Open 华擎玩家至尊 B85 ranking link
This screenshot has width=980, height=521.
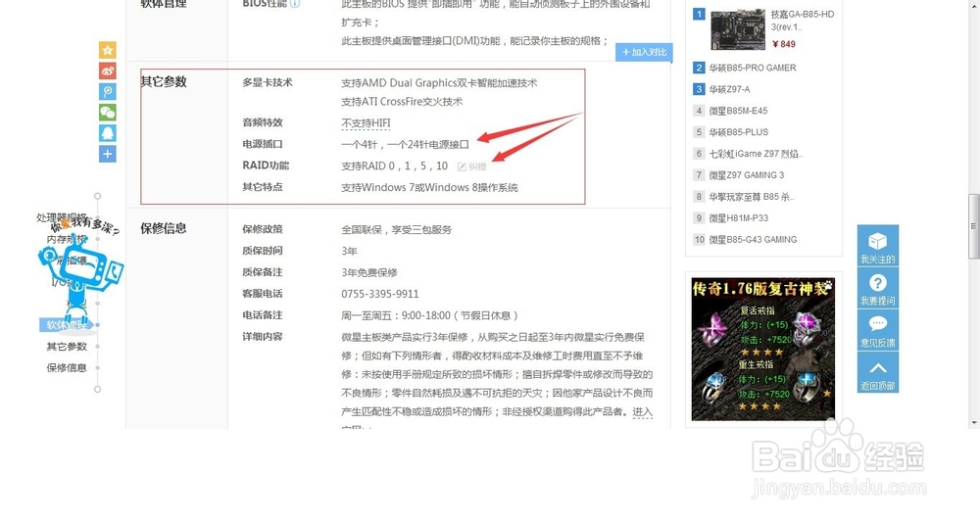[752, 196]
